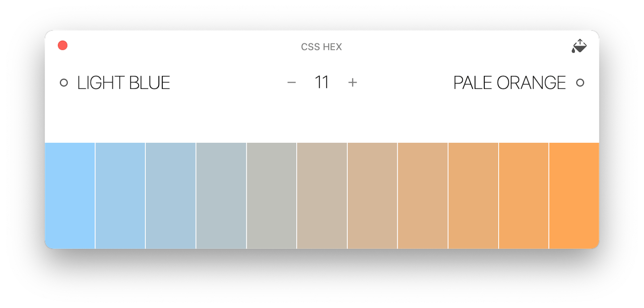The width and height of the screenshot is (644, 308).
Task: Click the circle beside LIGHT BLUE
Action: click(x=64, y=83)
